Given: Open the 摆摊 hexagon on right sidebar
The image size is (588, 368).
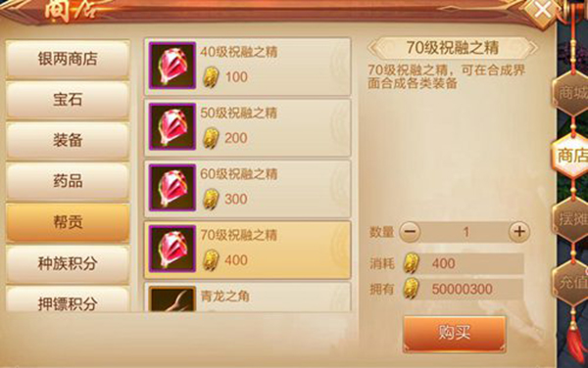Looking at the screenshot, I should pos(571,219).
